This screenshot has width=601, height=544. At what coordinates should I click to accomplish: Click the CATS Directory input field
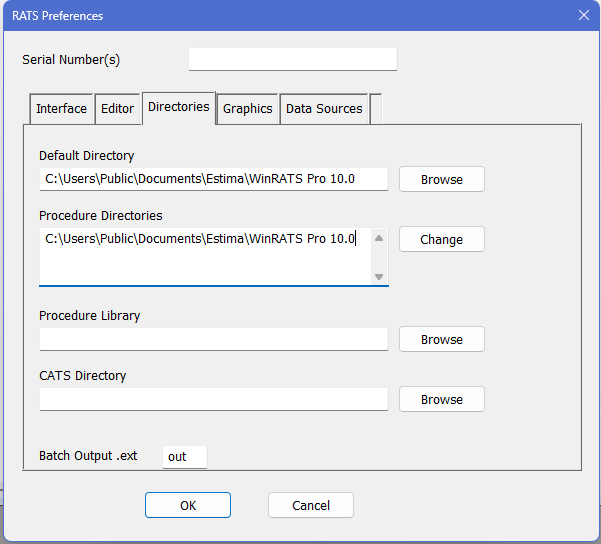click(213, 400)
